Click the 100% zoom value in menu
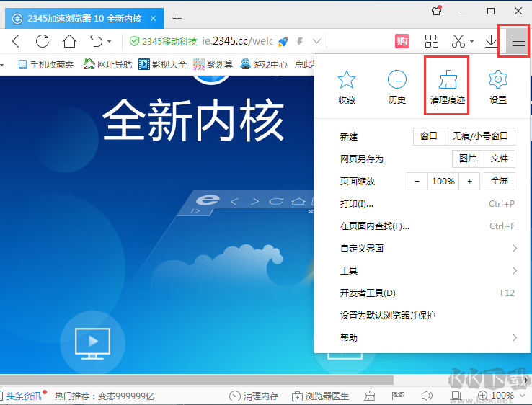The image size is (532, 405). click(443, 181)
